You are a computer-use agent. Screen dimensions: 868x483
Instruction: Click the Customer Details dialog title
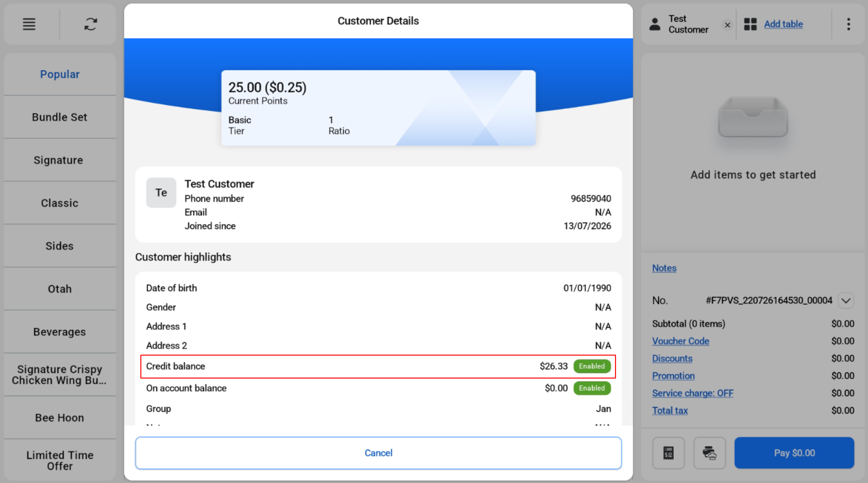378,21
